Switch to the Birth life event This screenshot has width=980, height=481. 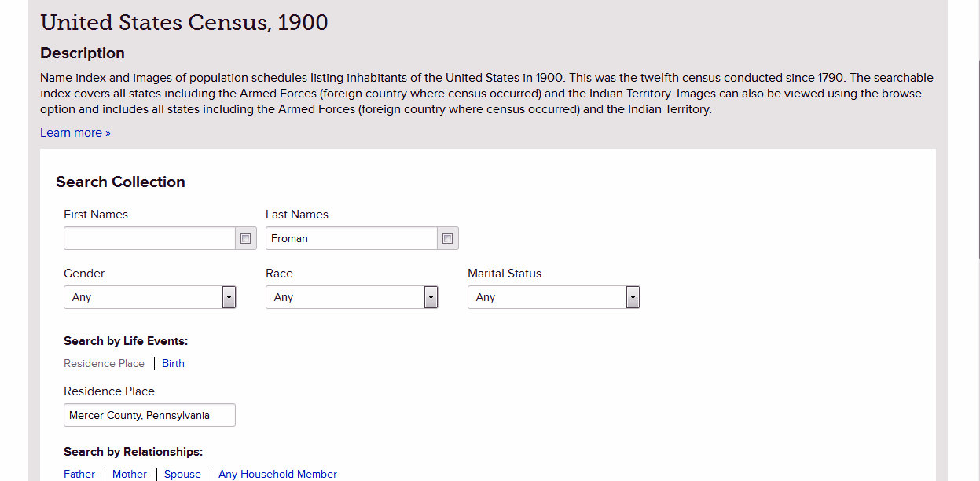(173, 363)
